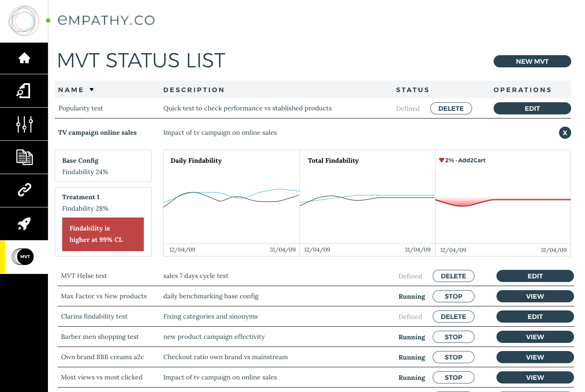Stop the Most views vs most clicked test
Image resolution: width=585 pixels, height=392 pixels.
[x=453, y=377]
